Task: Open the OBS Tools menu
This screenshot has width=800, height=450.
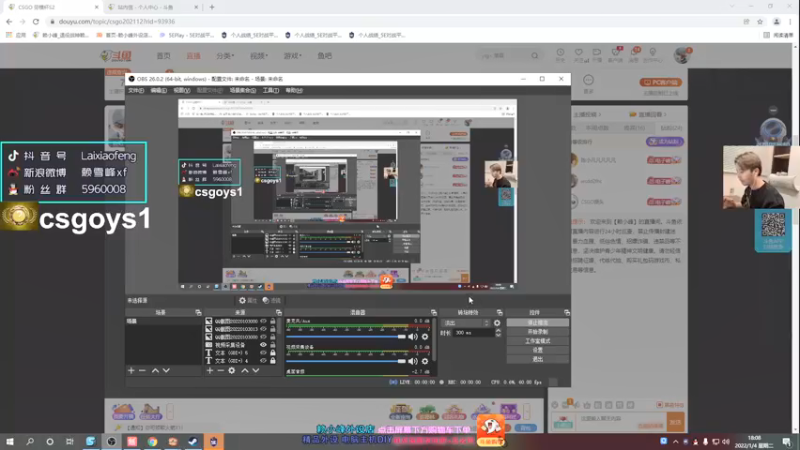Action: pos(270,90)
